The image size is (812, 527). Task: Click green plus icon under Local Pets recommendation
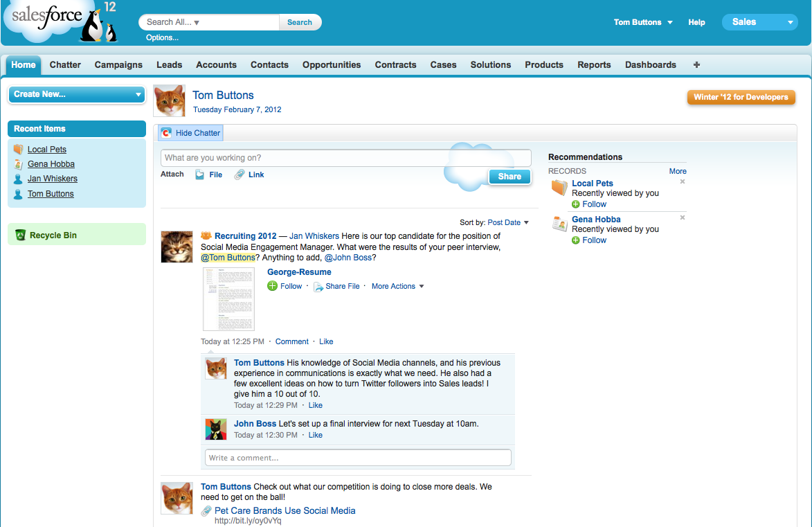click(x=575, y=204)
